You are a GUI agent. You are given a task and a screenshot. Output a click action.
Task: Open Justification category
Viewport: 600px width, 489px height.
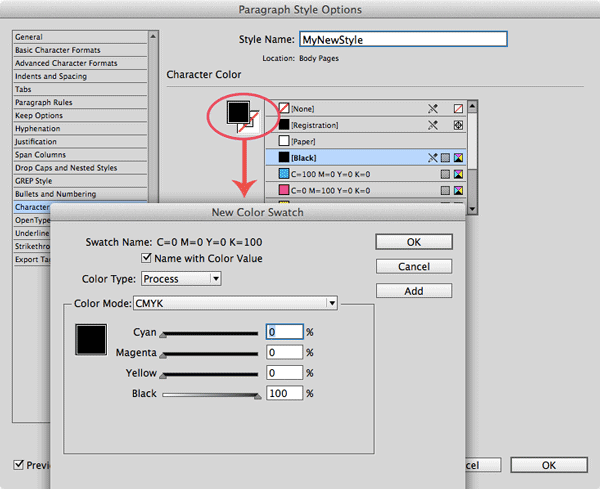[80, 142]
